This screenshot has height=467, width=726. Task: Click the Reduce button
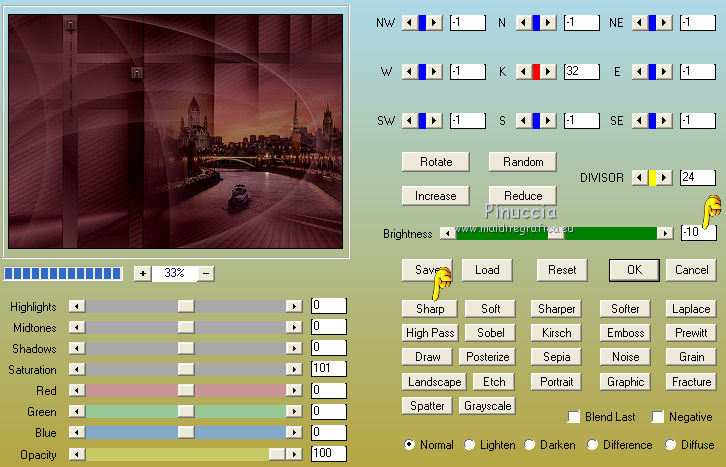coord(523,196)
